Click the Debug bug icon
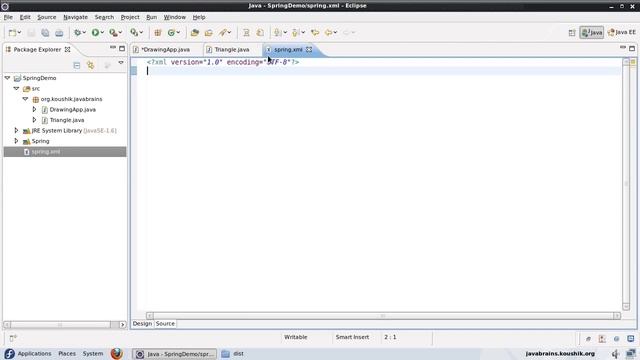Screen dimensions: 640x360 (x=77, y=33)
